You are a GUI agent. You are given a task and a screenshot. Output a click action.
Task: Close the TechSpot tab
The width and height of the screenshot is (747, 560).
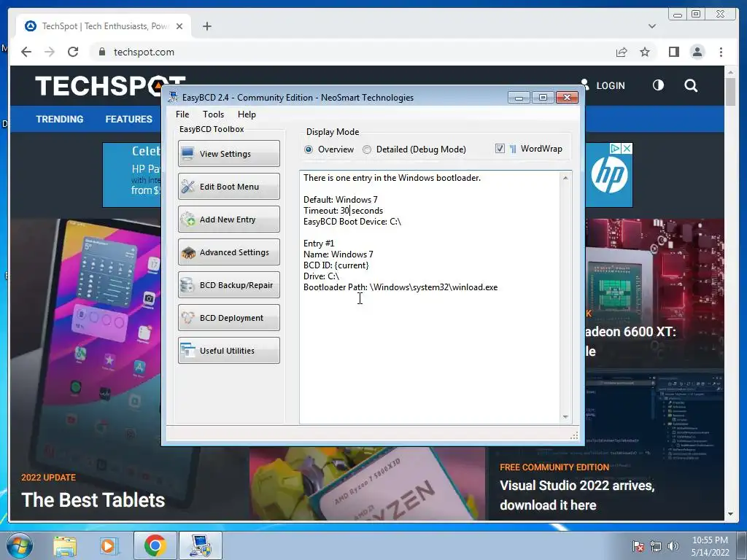(x=179, y=26)
